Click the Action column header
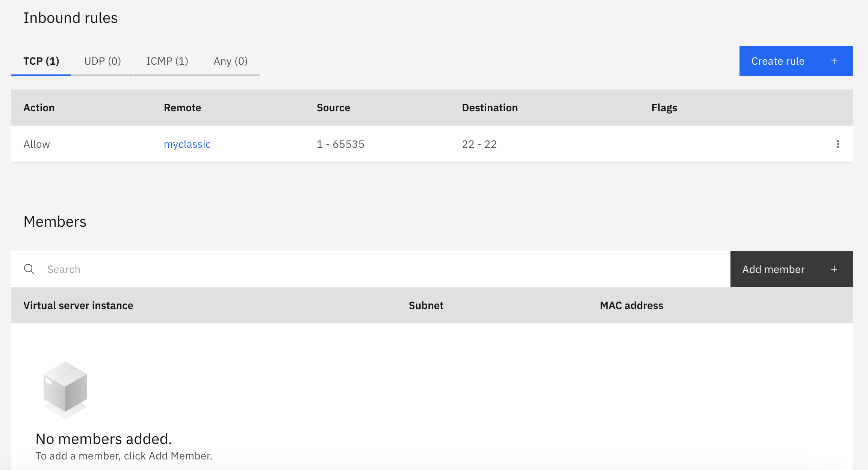Image resolution: width=868 pixels, height=470 pixels. 39,108
